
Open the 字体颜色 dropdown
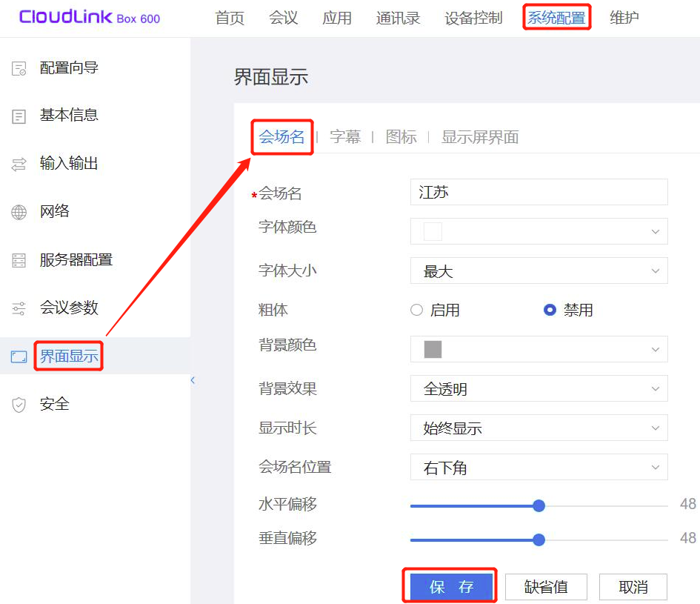point(539,231)
